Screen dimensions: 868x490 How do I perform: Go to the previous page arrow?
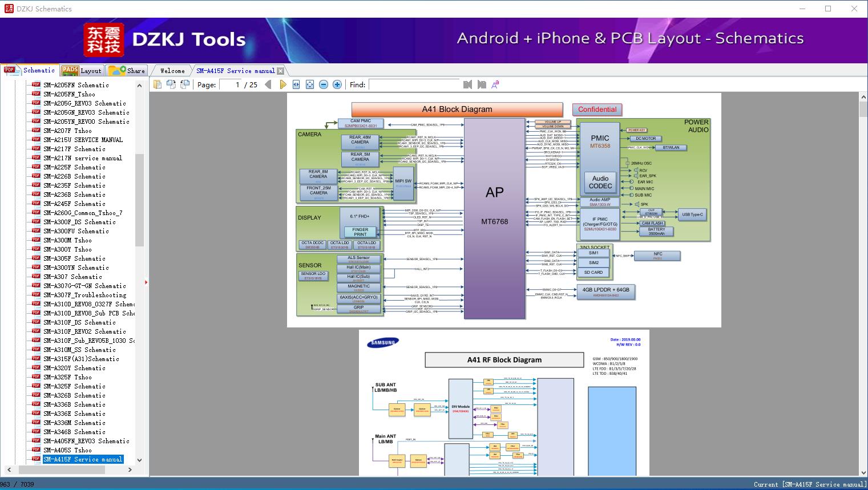click(268, 84)
